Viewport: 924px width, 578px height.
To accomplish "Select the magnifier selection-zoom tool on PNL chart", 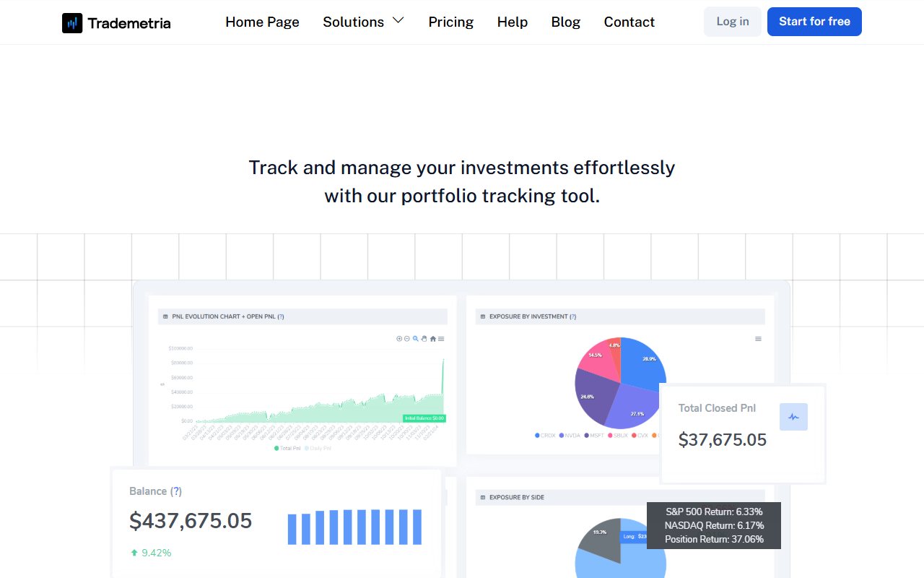I will pos(416,339).
